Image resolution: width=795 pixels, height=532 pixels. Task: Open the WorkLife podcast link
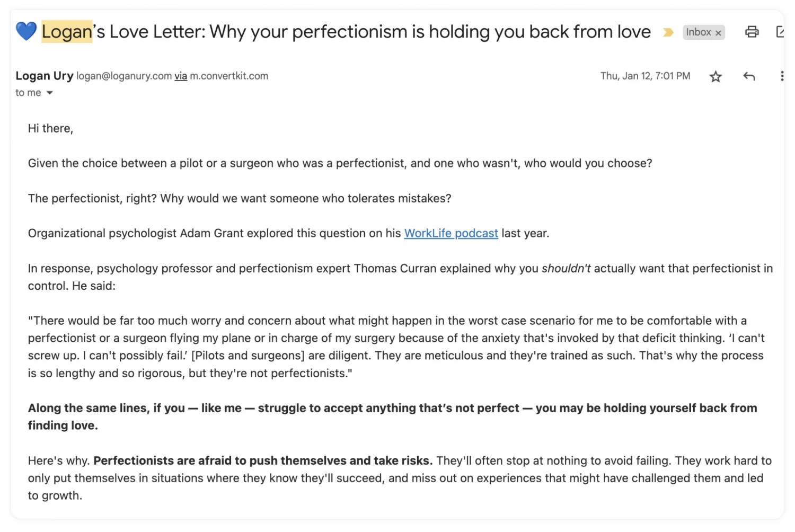coord(451,234)
